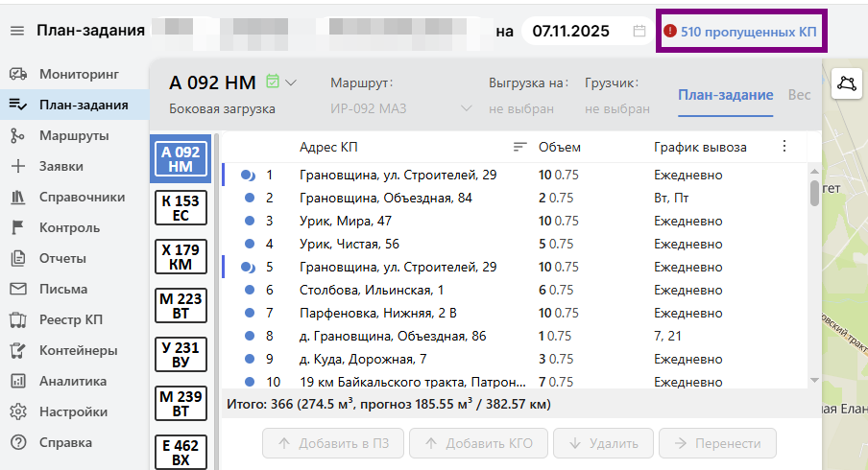Expand the vehicle A 092 HM chevron
Viewport: 868px width, 470px height.
click(x=291, y=82)
